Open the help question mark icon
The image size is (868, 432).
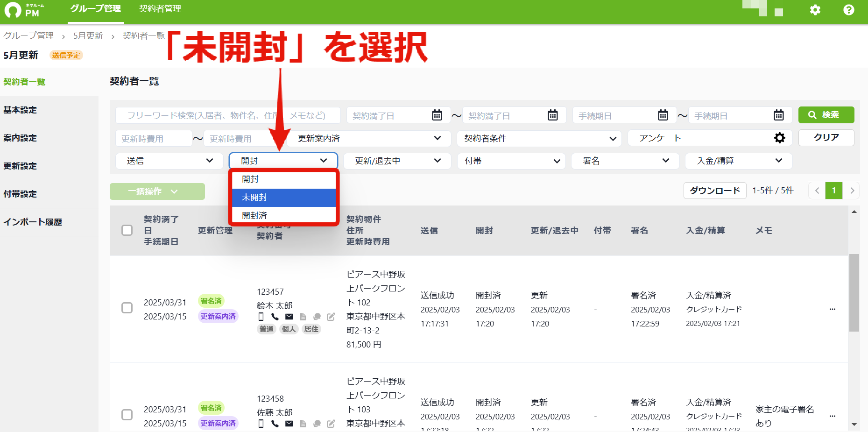pyautogui.click(x=848, y=10)
